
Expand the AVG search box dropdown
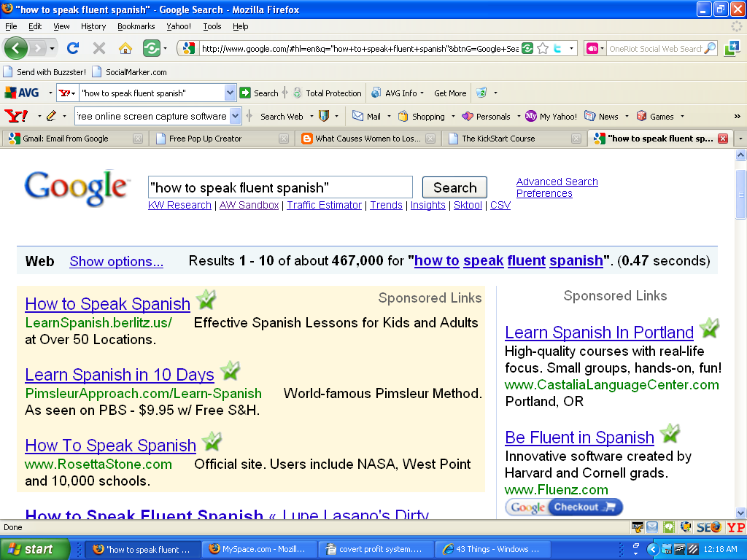tap(231, 93)
